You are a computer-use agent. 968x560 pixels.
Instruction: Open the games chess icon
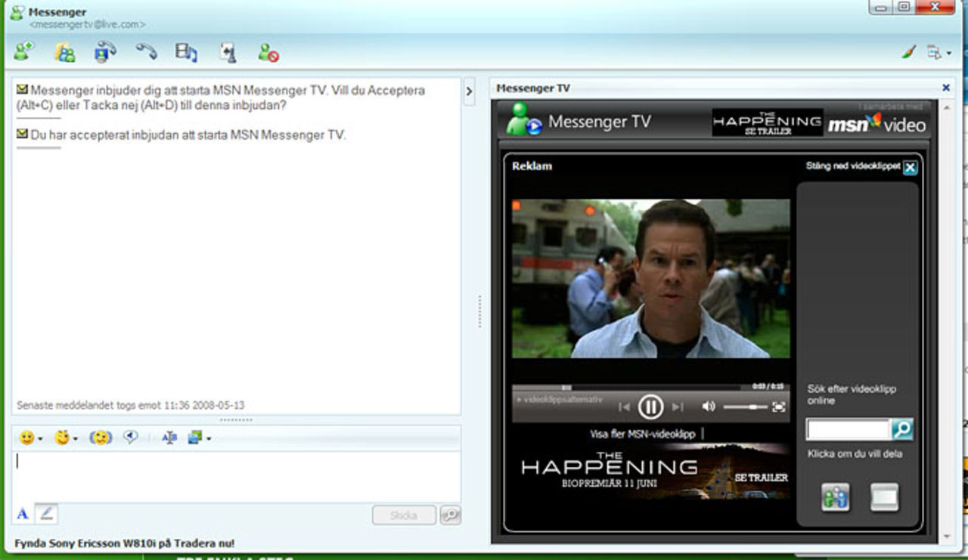228,52
